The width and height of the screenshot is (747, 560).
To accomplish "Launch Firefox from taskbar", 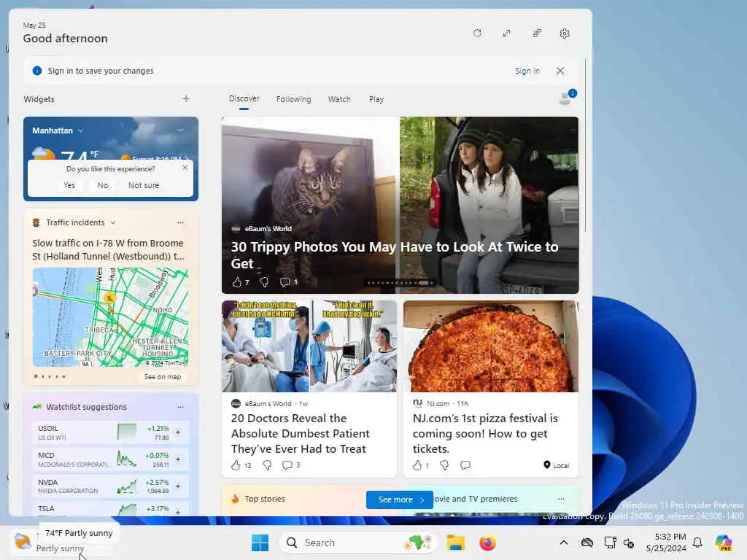I will tap(487, 542).
